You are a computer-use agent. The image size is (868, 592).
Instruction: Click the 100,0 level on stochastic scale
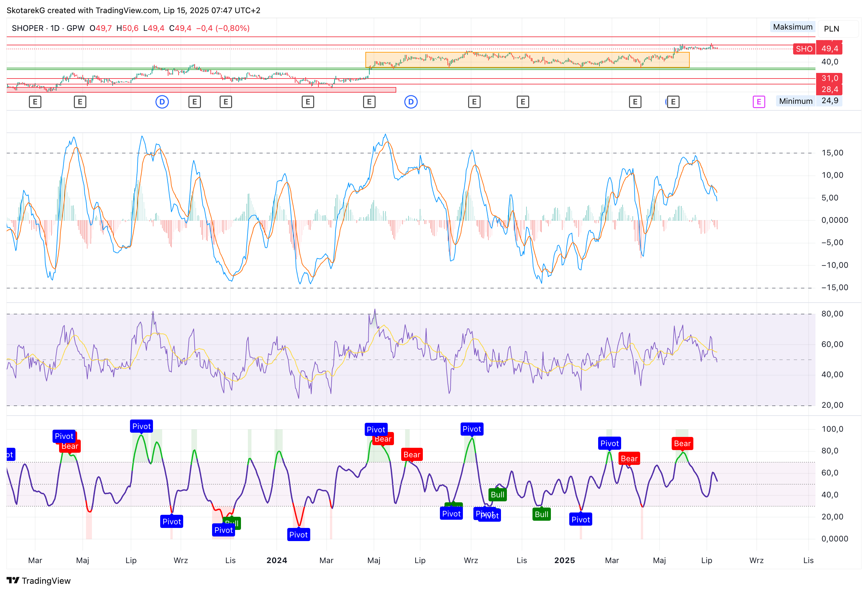coord(832,429)
